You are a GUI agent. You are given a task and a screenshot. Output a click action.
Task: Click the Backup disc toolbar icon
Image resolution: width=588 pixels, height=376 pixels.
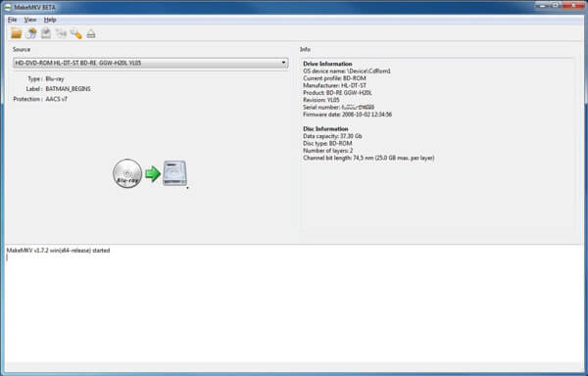(x=46, y=33)
